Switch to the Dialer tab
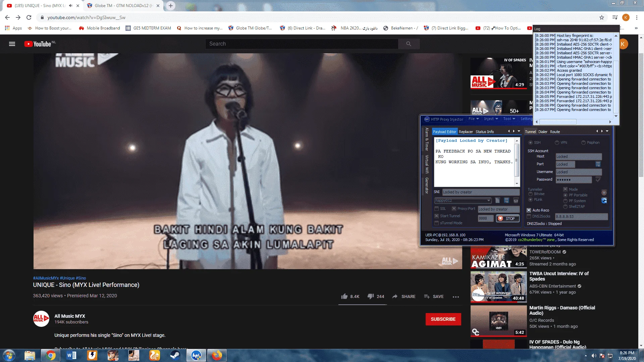 pos(543,132)
